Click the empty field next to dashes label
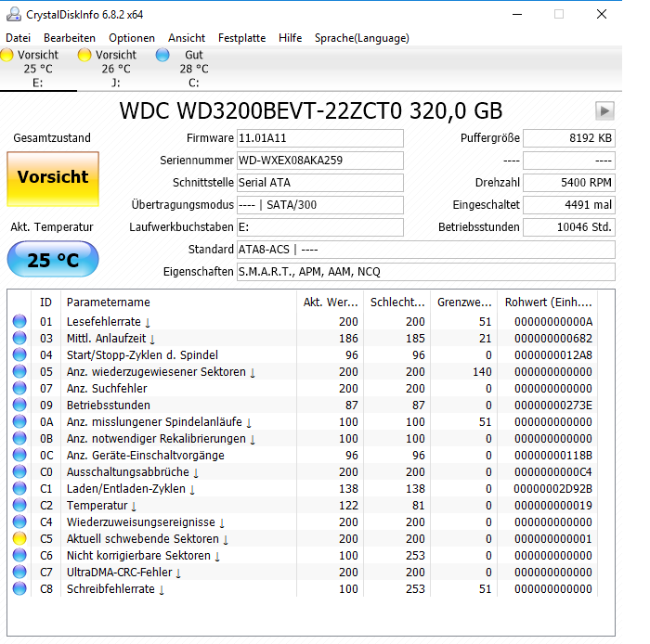650x644 pixels. (568, 161)
